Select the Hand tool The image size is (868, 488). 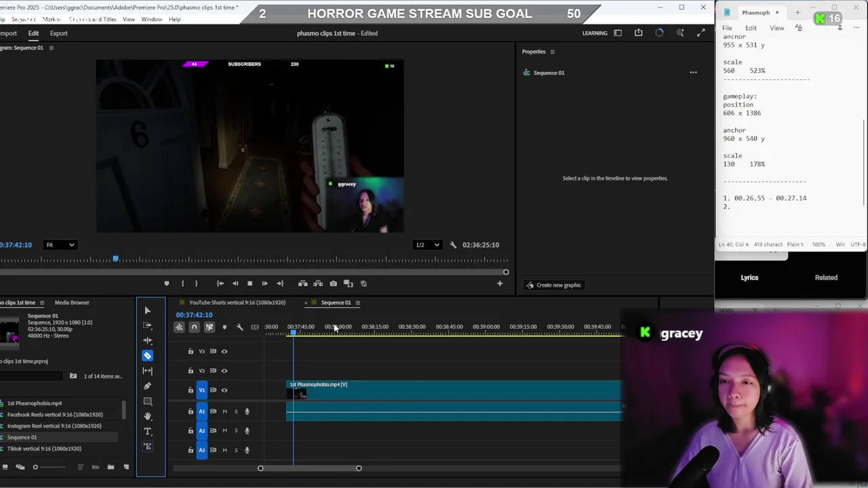click(147, 416)
